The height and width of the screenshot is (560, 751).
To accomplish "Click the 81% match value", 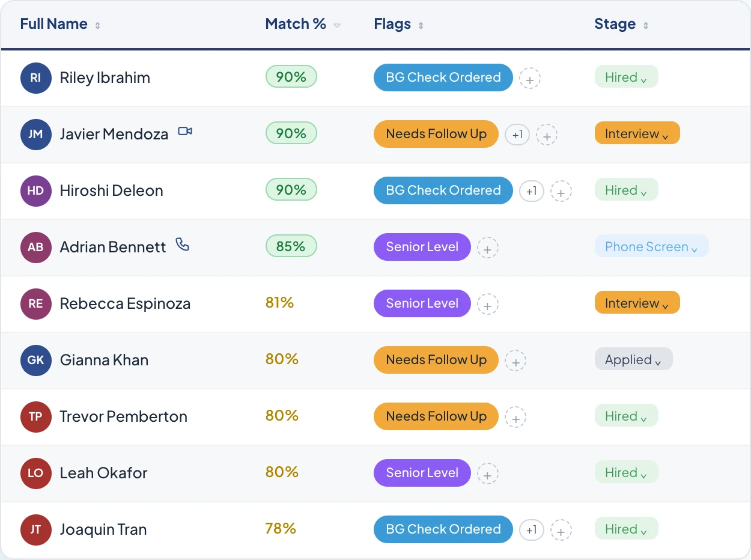I will (279, 303).
